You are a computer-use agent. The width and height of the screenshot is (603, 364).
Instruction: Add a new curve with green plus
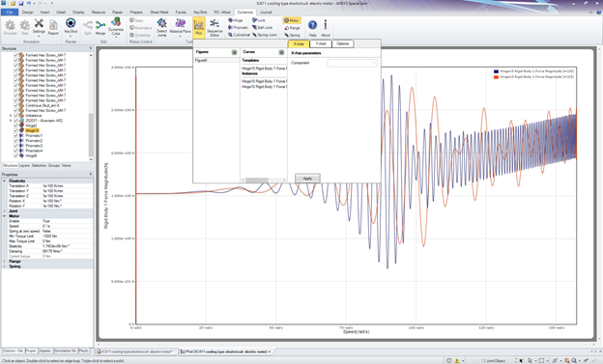pos(281,52)
